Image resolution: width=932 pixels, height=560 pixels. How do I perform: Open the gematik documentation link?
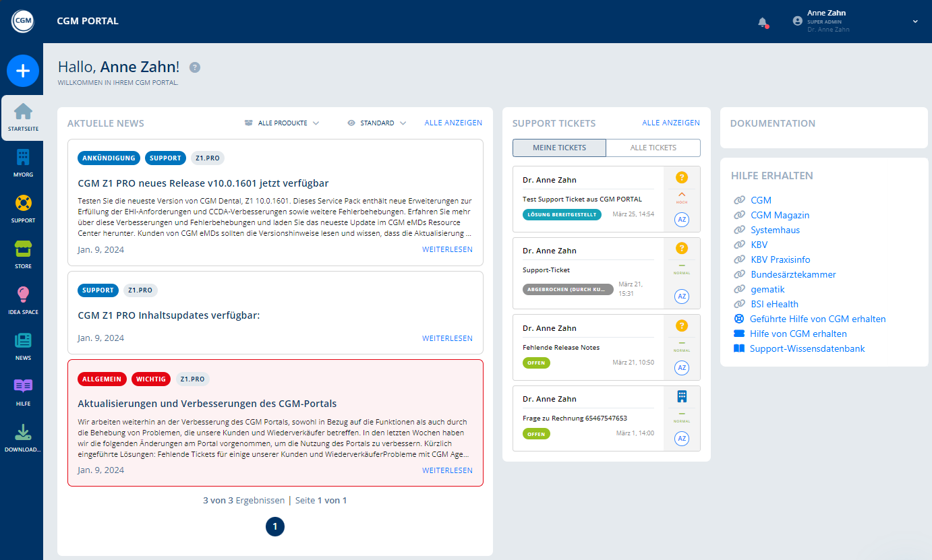[x=767, y=289]
